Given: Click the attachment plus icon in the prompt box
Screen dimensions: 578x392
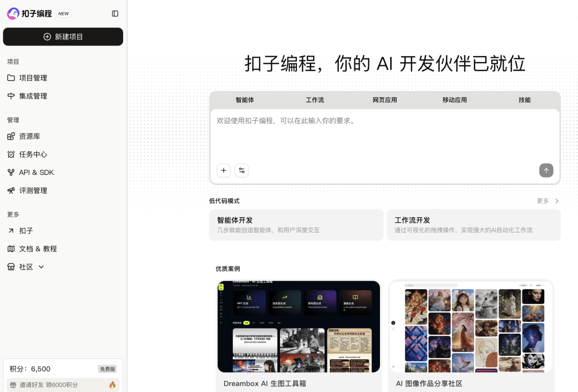Looking at the screenshot, I should [x=224, y=170].
